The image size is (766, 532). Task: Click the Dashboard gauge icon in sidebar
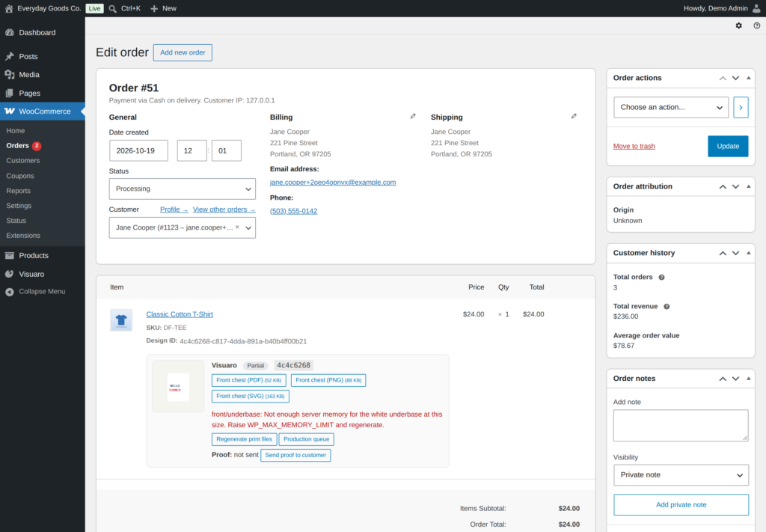pos(9,32)
